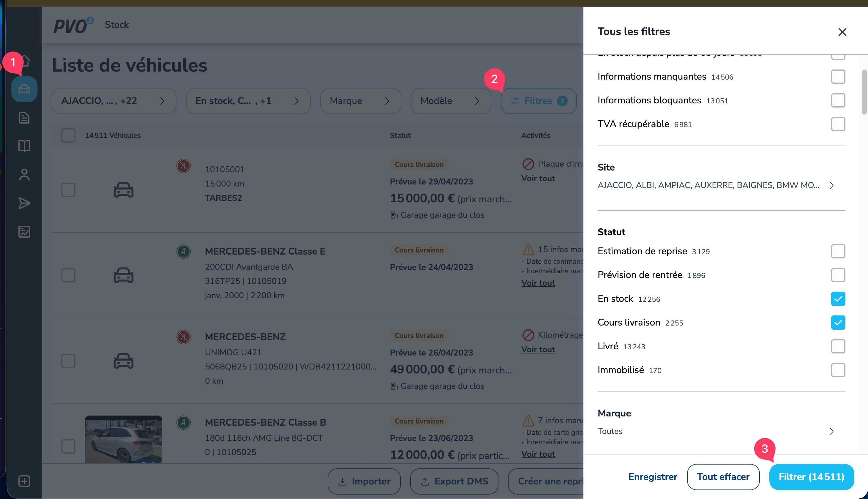
Task: Click Tout effacer button
Action: click(x=723, y=477)
